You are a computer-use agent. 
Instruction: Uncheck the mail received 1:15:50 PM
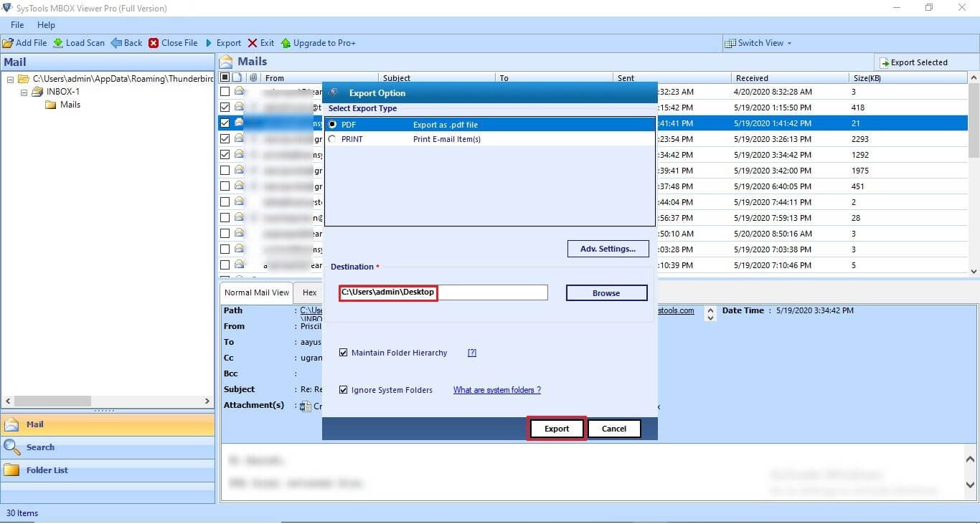point(225,108)
